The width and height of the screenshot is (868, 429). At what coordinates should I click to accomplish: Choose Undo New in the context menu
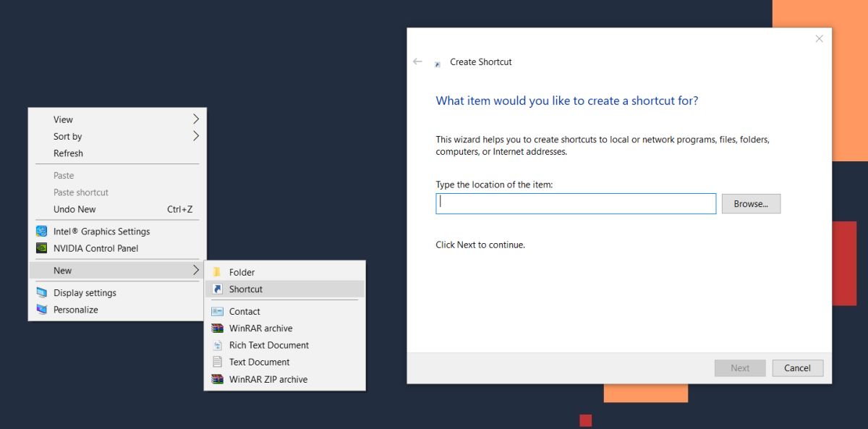click(75, 209)
